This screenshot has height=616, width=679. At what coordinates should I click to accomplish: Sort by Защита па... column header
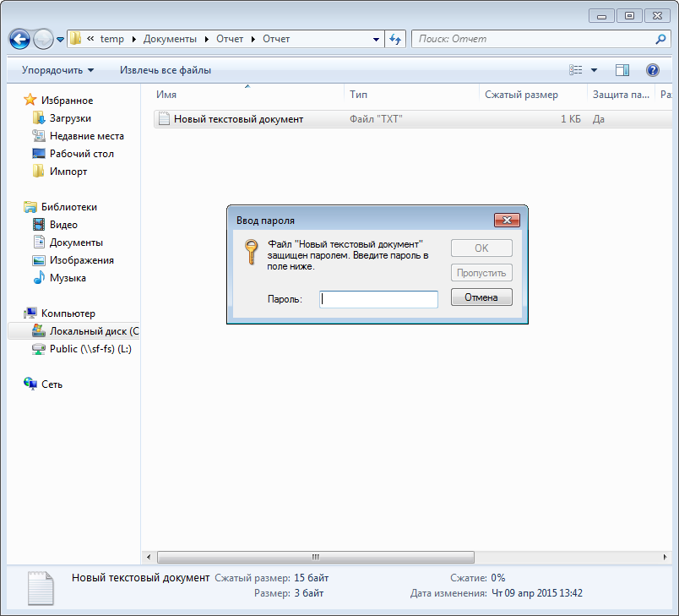(x=621, y=95)
